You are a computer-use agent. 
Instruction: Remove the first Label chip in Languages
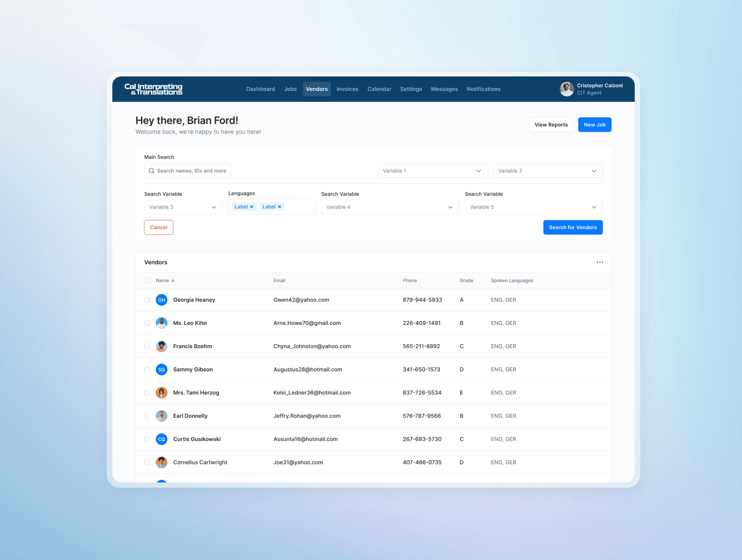click(x=252, y=206)
